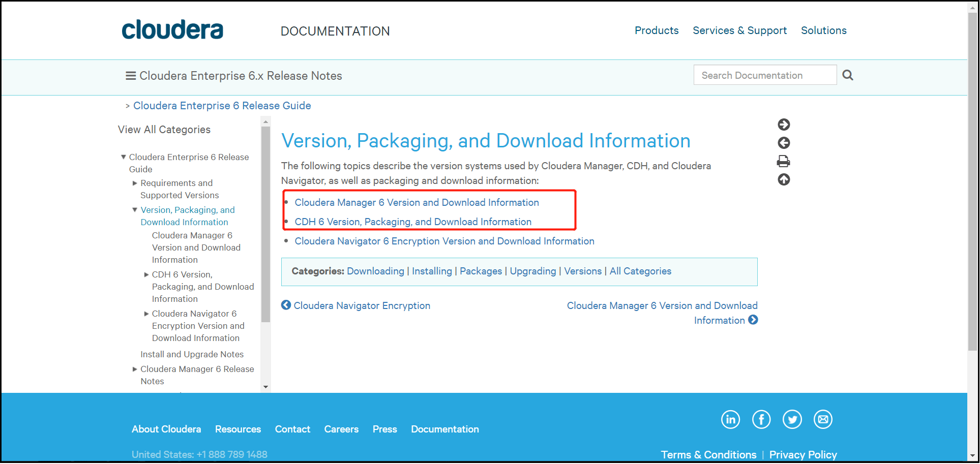Expand Cloudera Navigator 6 Encryption sidebar node
The width and height of the screenshot is (980, 464).
[146, 314]
